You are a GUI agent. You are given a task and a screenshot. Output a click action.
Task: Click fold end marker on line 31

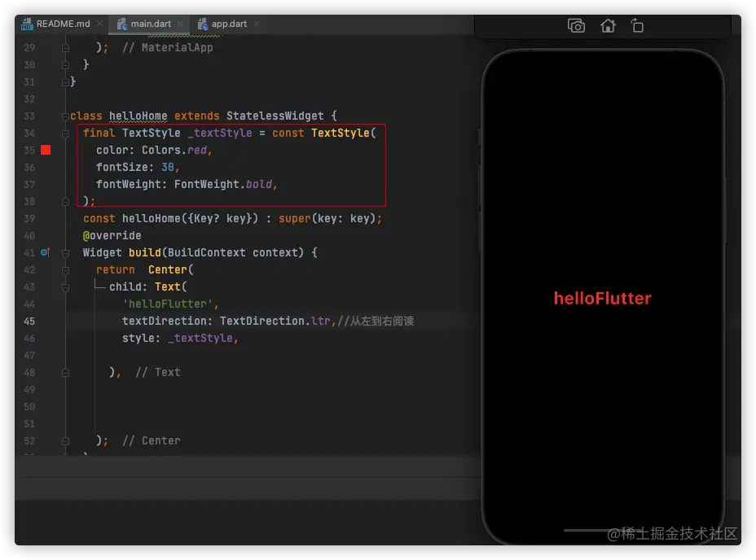click(65, 82)
